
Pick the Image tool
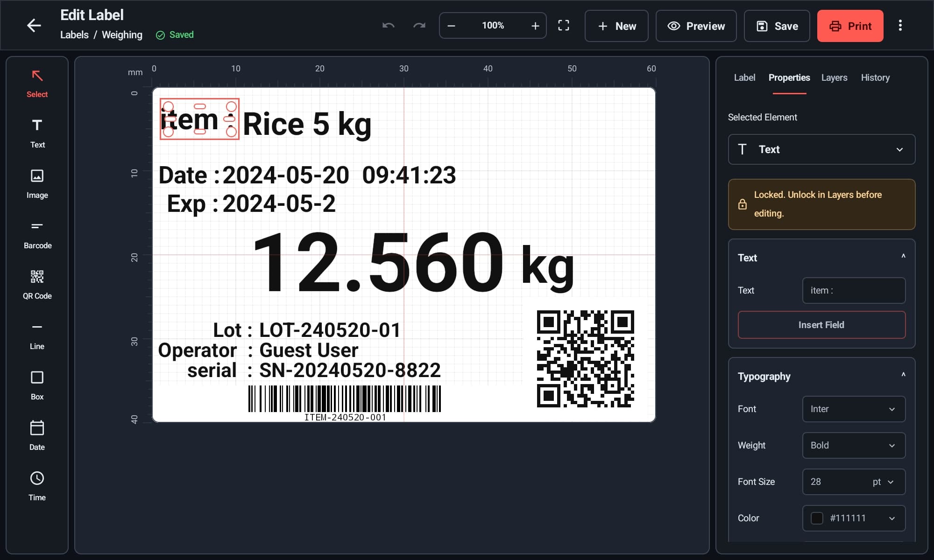click(37, 184)
